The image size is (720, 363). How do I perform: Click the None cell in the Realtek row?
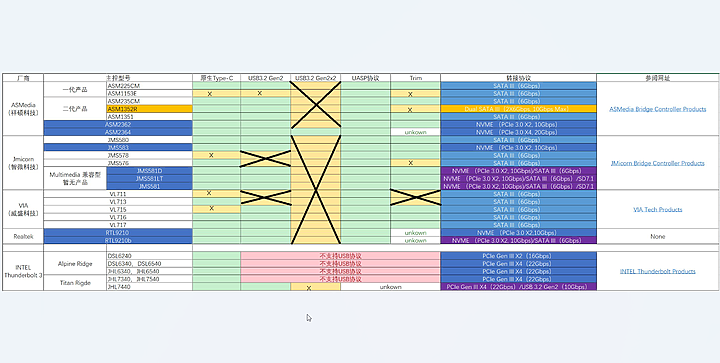[x=658, y=236]
